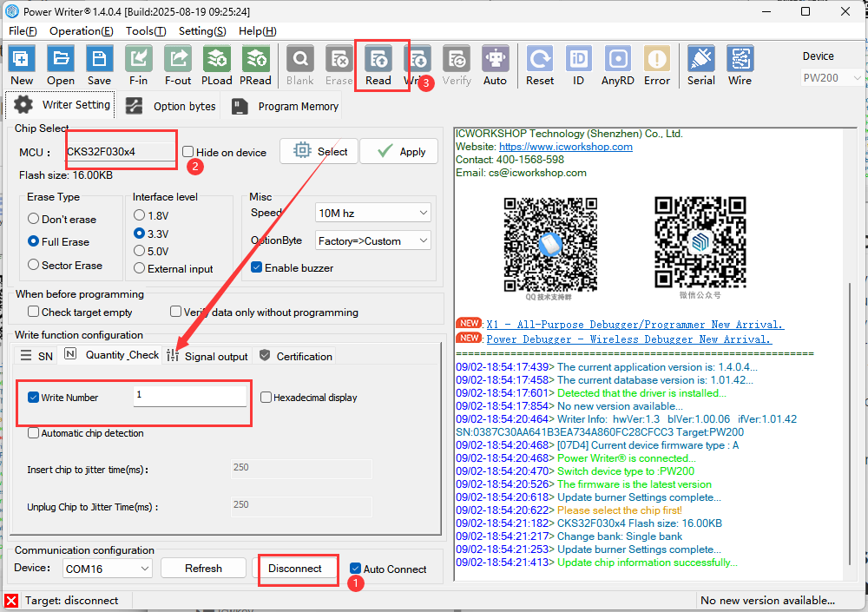Open X1 All-Purpose Debugger link

[635, 325]
